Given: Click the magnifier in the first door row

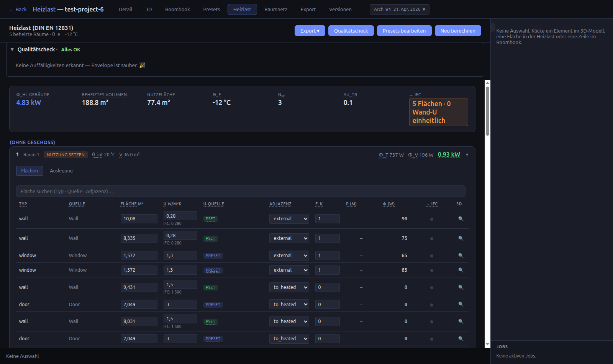Looking at the screenshot, I should pos(461,304).
